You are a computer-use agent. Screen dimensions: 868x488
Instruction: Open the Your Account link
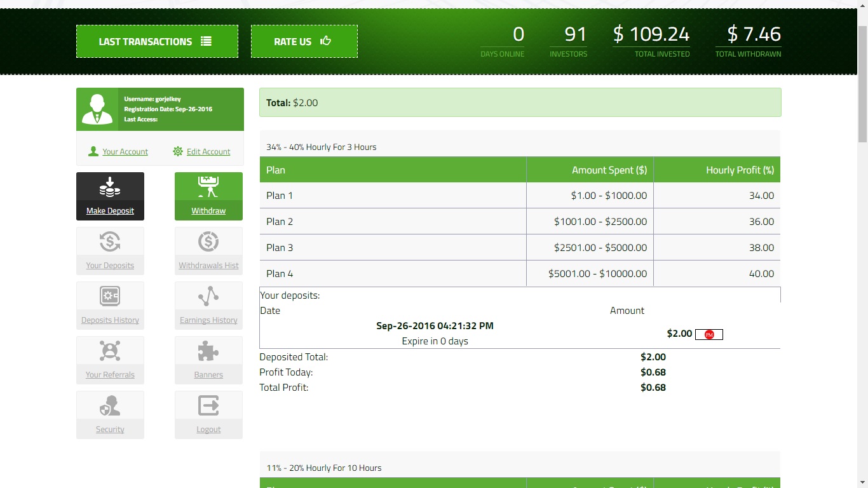pyautogui.click(x=125, y=152)
